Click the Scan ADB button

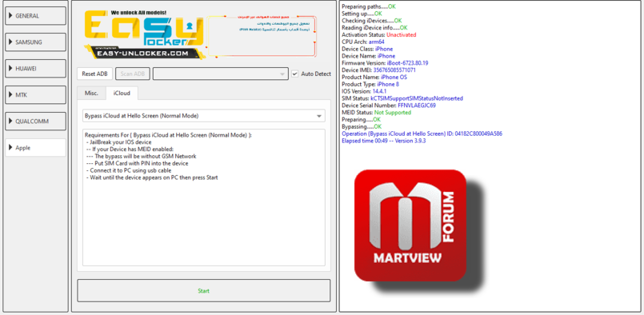(x=133, y=74)
